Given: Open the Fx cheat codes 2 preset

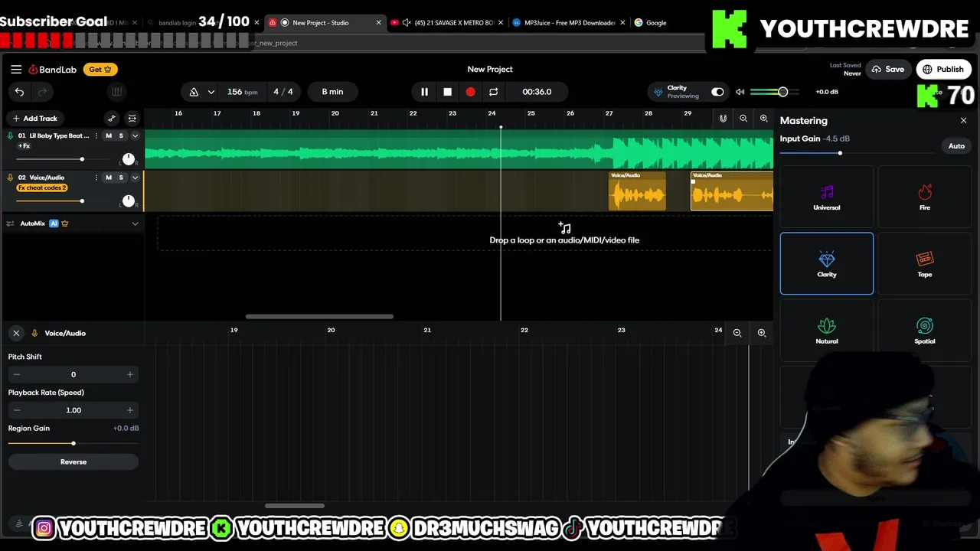Looking at the screenshot, I should (x=42, y=187).
